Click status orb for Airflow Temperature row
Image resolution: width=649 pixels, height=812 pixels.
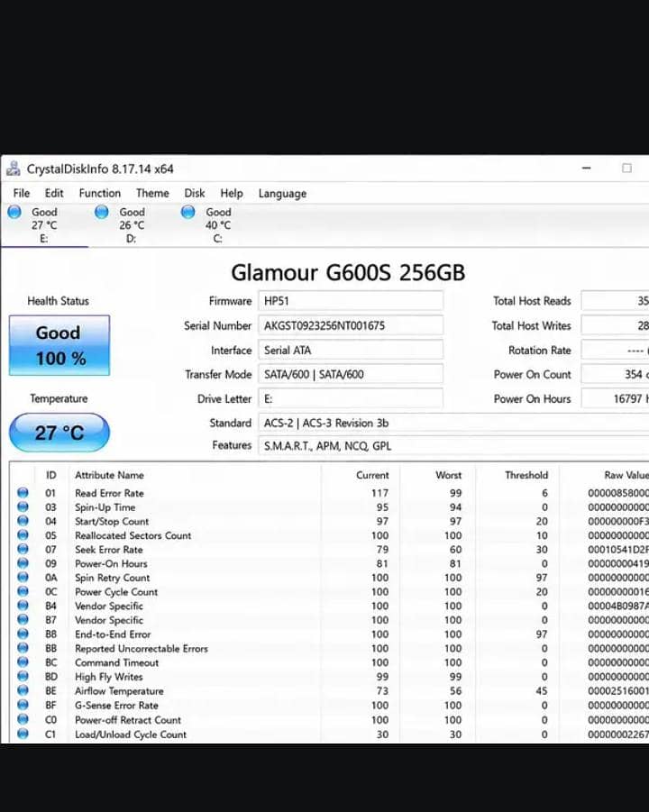(x=23, y=690)
